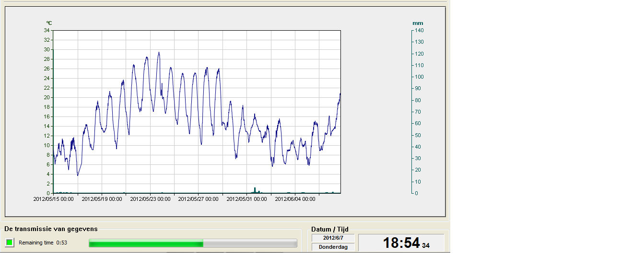Click the 20 value on temperature axis

pos(47,97)
